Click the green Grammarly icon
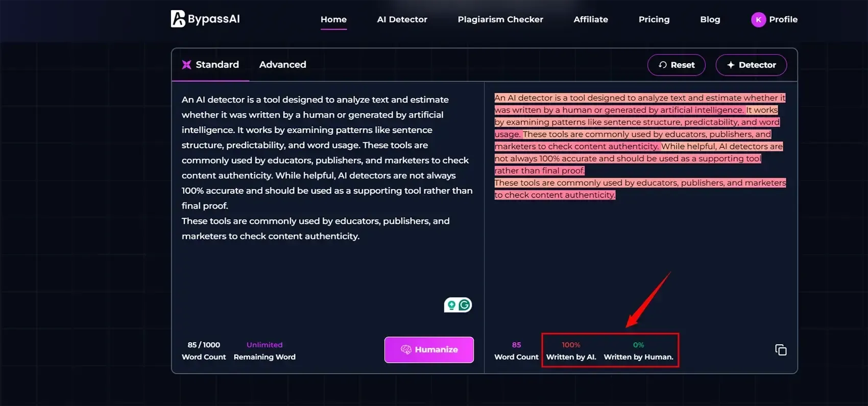868x406 pixels. click(465, 305)
